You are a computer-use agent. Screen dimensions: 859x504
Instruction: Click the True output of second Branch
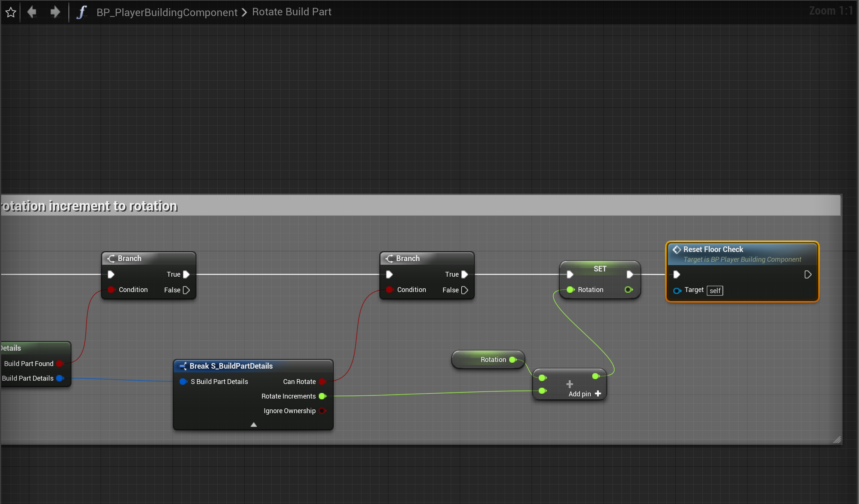[464, 274]
